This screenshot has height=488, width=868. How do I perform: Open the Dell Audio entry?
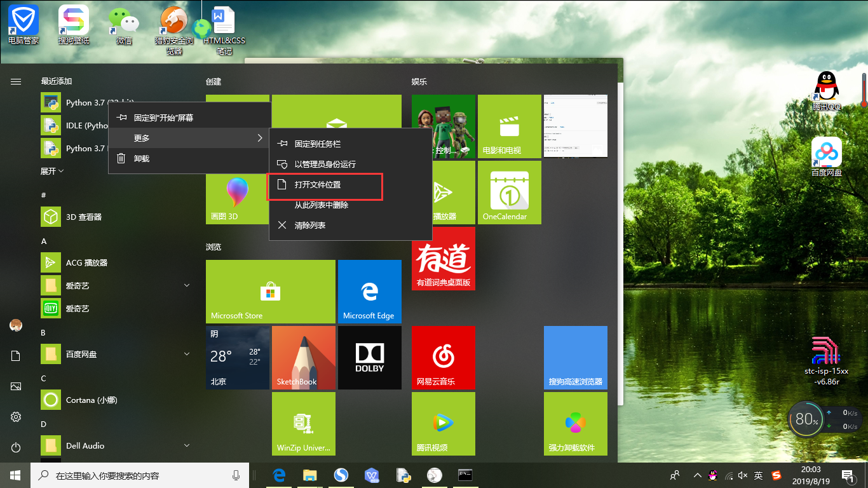click(x=118, y=446)
